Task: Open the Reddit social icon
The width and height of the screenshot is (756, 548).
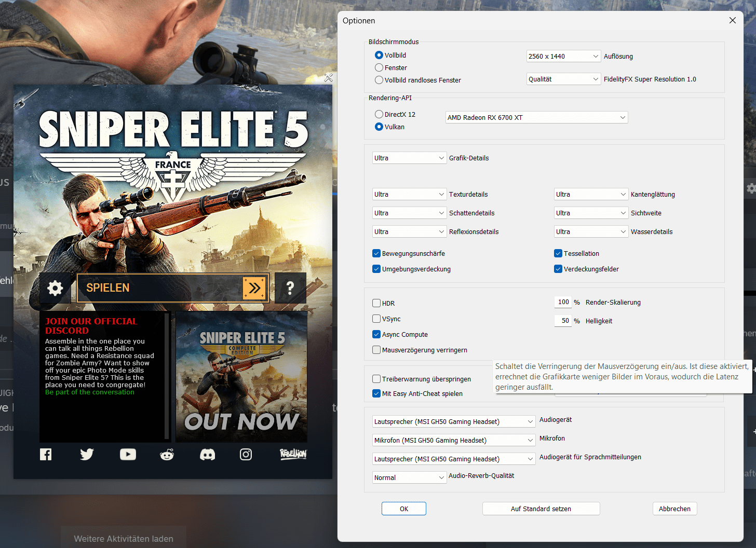Action: pyautogui.click(x=167, y=455)
